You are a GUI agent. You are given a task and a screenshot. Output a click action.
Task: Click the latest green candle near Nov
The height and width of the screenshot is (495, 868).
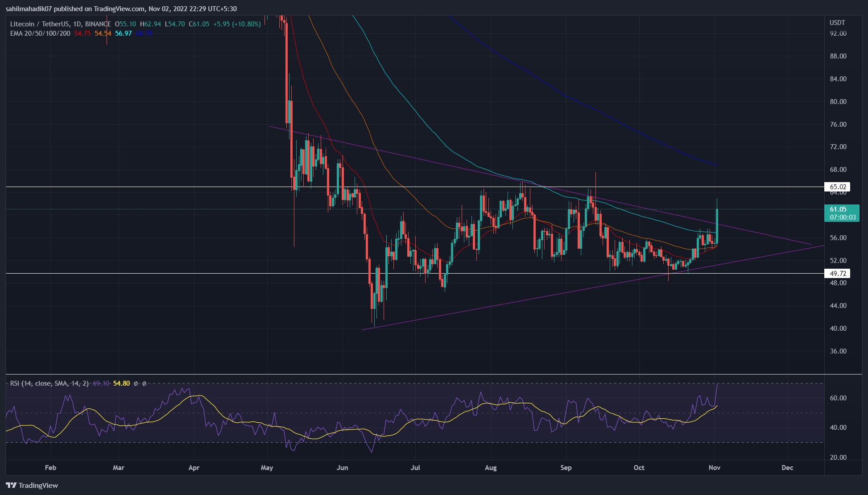(717, 225)
